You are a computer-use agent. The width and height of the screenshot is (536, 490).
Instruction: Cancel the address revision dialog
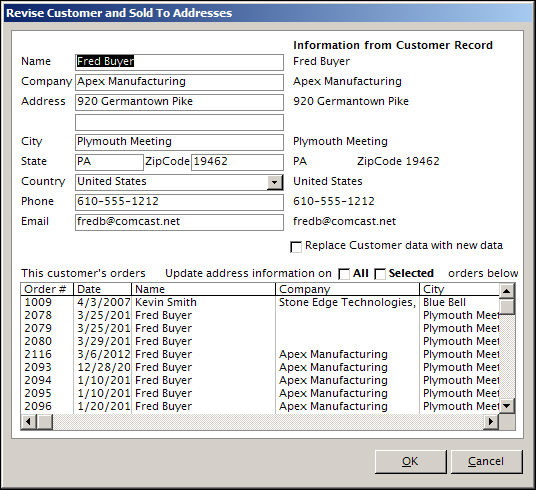[x=486, y=462]
